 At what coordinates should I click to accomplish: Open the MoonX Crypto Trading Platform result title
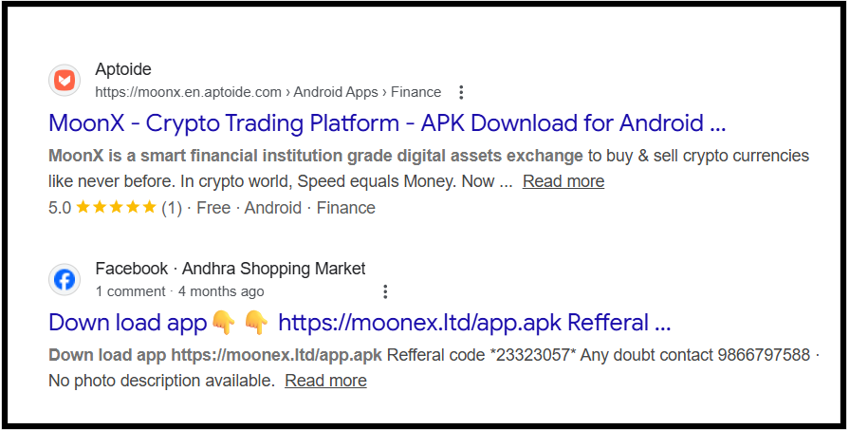tap(387, 123)
